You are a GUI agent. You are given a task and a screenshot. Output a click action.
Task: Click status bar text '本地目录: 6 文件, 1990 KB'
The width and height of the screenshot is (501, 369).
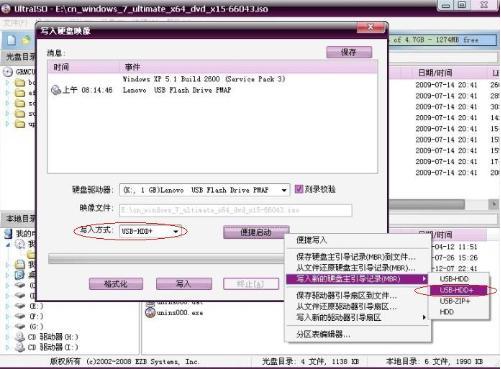(x=434, y=361)
